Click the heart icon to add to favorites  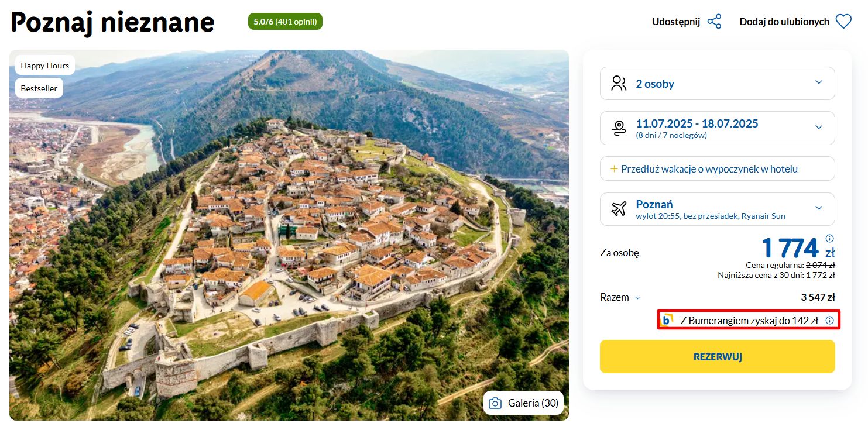click(843, 22)
